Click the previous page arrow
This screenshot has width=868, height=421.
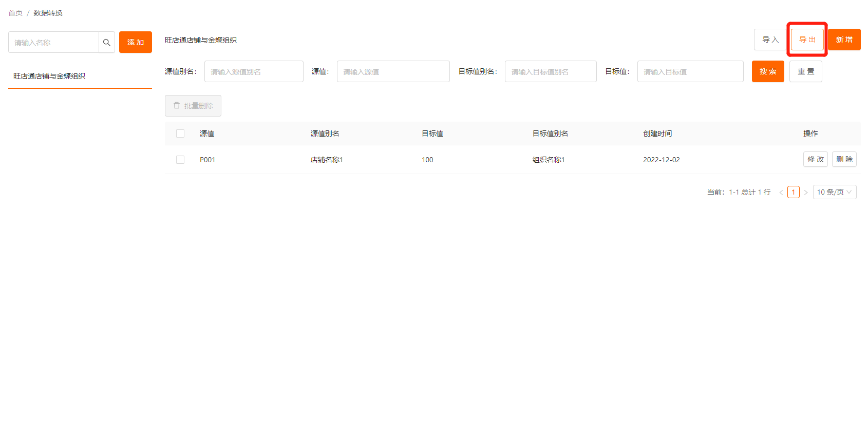point(781,193)
